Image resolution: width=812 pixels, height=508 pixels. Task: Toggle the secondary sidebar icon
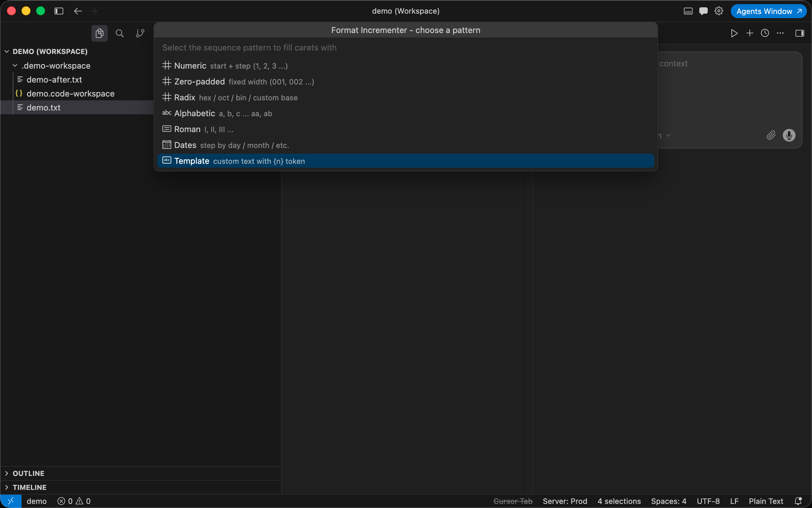[800, 33]
